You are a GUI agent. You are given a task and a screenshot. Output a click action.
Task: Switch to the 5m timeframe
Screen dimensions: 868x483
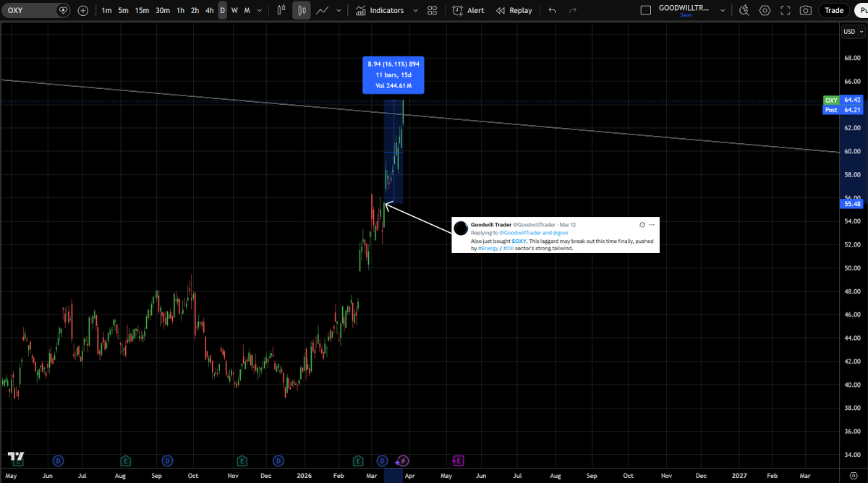124,11
